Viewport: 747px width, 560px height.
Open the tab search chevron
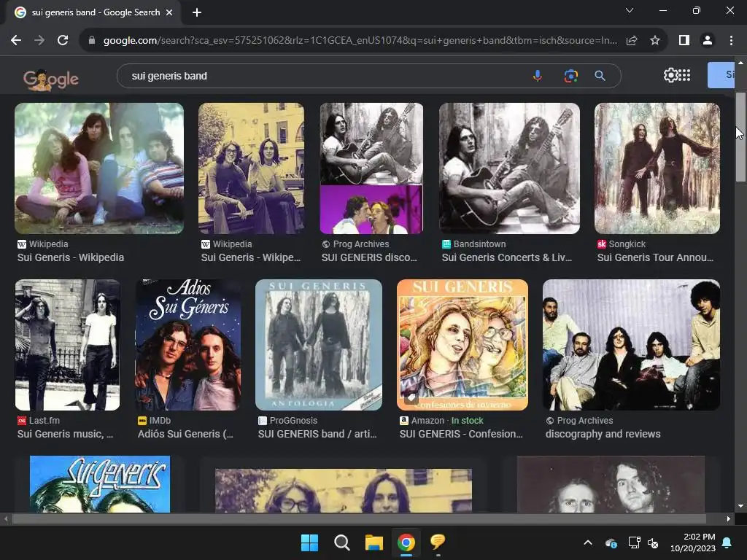point(630,10)
